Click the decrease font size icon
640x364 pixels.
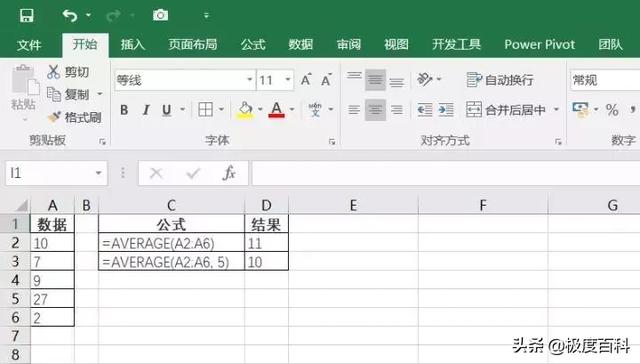(x=326, y=80)
